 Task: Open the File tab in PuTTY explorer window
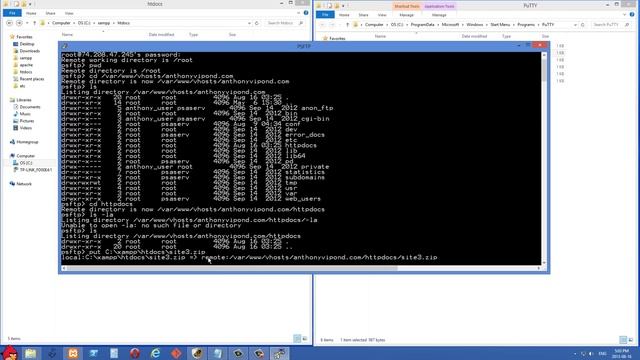[325, 15]
